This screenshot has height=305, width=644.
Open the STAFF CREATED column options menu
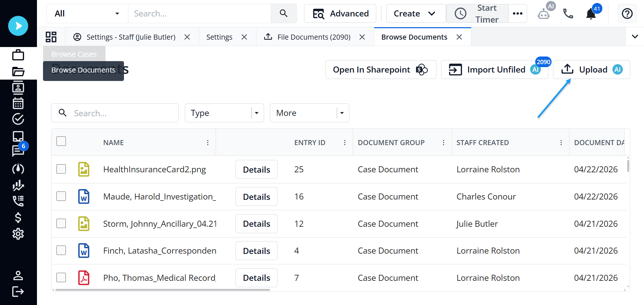click(561, 143)
